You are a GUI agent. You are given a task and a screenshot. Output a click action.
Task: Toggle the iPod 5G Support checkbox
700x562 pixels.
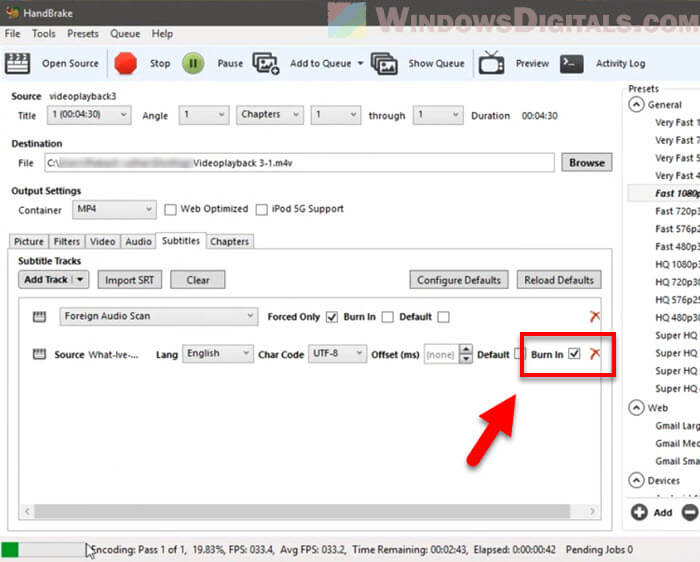[262, 209]
